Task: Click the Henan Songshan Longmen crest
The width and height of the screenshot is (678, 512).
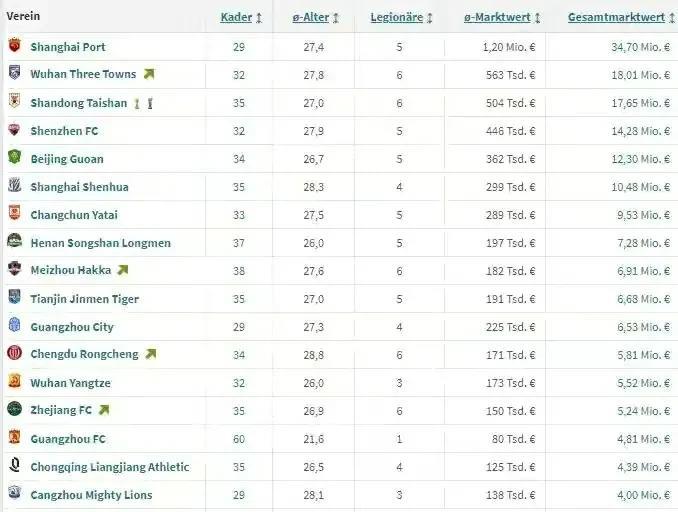Action: click(14, 240)
